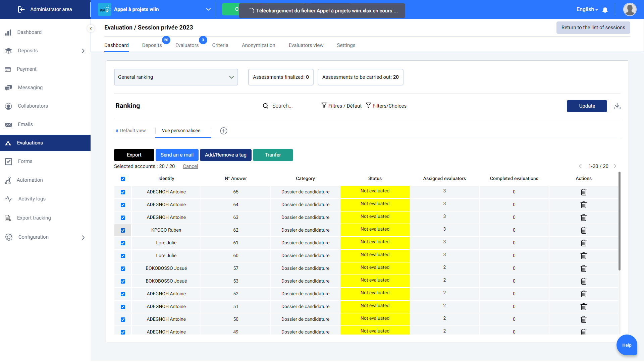The width and height of the screenshot is (644, 362).
Task: Open the Appel à projets wiin project selector
Action: coord(154,9)
